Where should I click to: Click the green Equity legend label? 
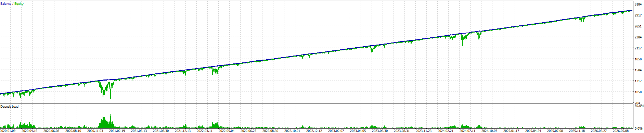[x=19, y=4]
